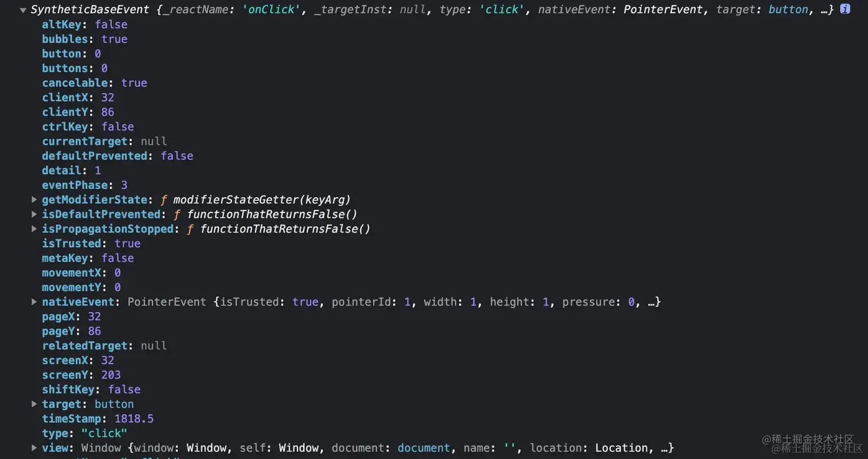Select the metaKey: false row
Viewport: 868px width, 459px height.
pyautogui.click(x=88, y=258)
